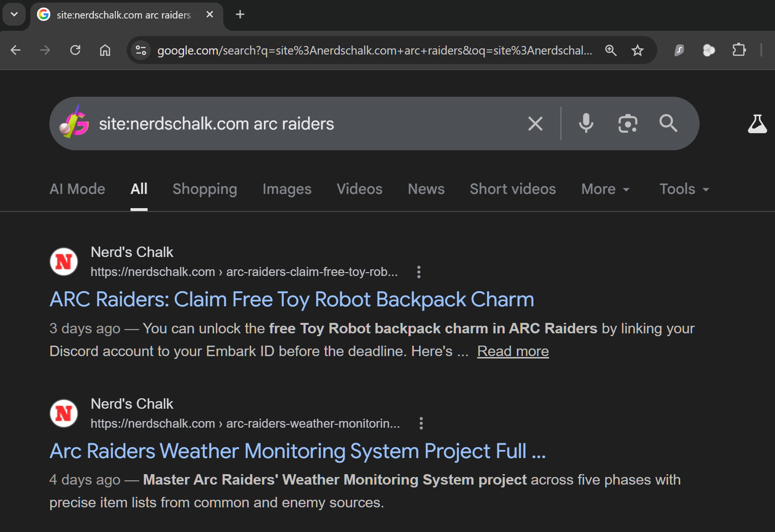The height and width of the screenshot is (532, 775).
Task: Open site information in address bar
Action: coord(141,50)
